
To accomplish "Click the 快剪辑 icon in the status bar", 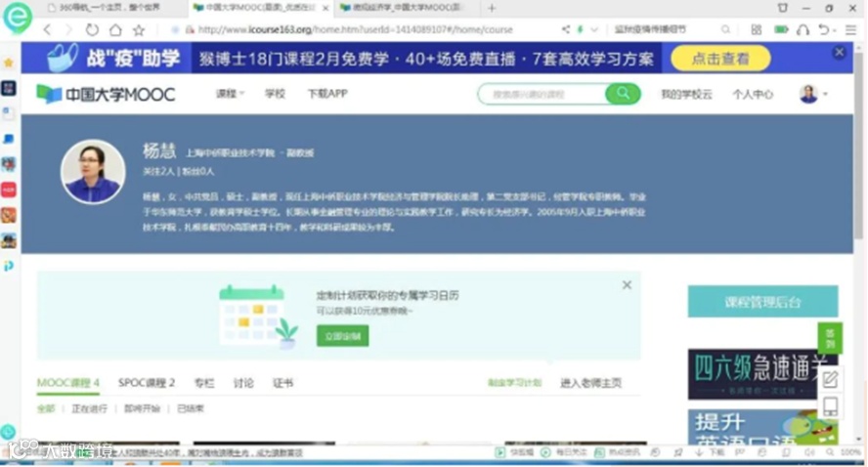I will 500,452.
